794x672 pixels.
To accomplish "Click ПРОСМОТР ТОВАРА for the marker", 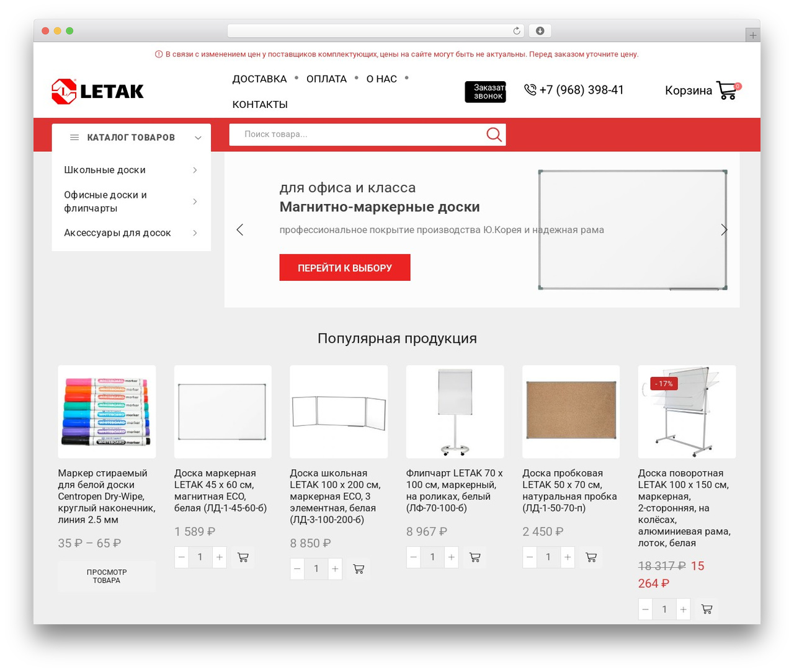I will [107, 577].
